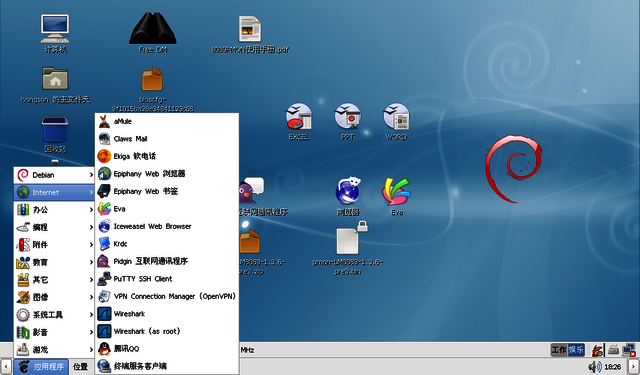Click the 应用程序 applications button
The height and width of the screenshot is (375, 640).
pos(41,366)
